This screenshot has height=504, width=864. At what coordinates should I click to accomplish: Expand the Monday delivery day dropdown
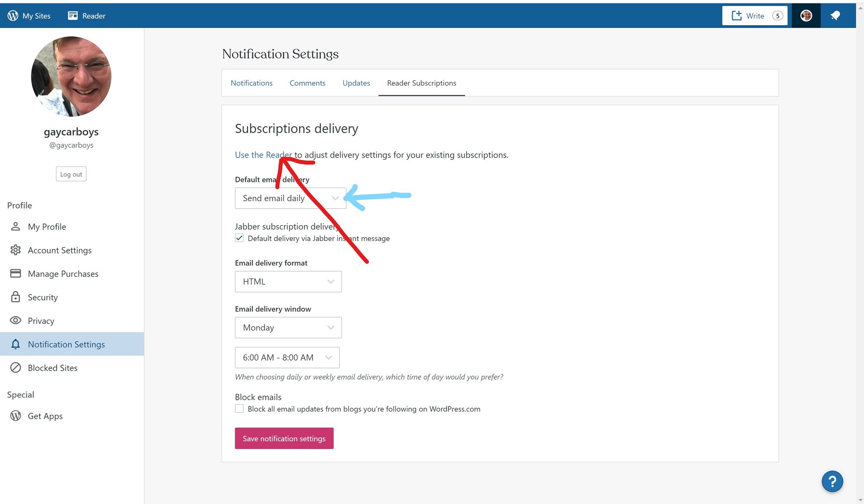[x=288, y=328]
